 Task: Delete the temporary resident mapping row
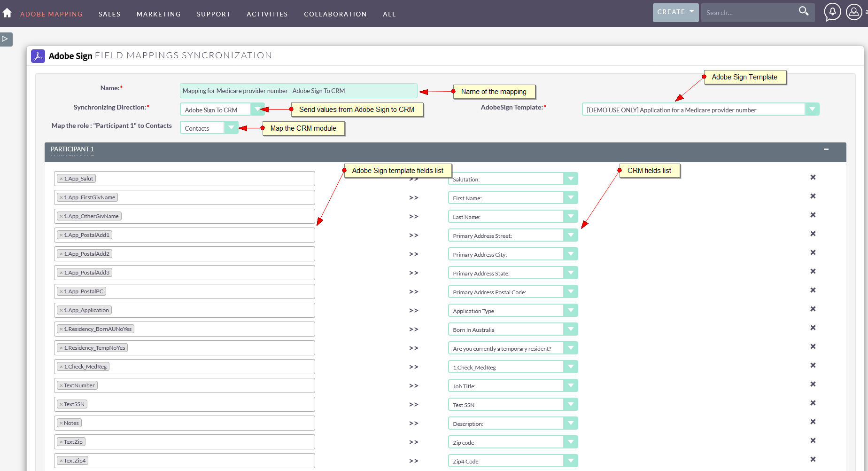(813, 346)
